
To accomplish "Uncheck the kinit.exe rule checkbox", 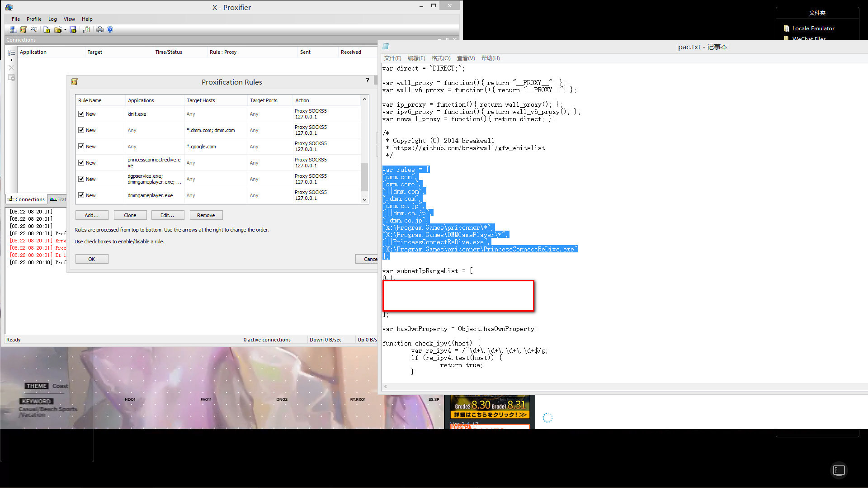I will [x=81, y=114].
